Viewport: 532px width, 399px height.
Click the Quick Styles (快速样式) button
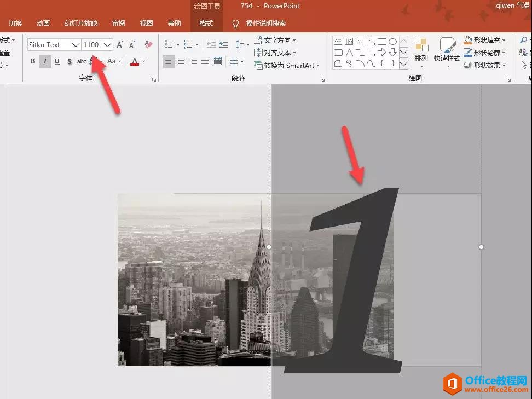pyautogui.click(x=447, y=50)
